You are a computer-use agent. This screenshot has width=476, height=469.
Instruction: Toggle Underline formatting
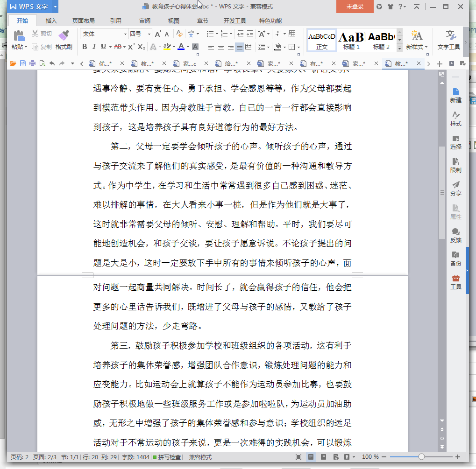[x=104, y=47]
